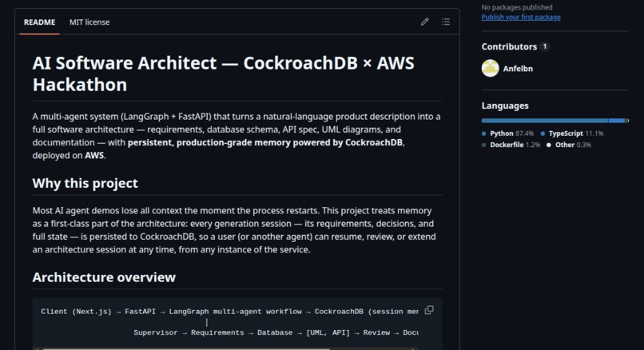Select the TypeScript 11.1% language entry
This screenshot has width=644, height=350.
click(x=572, y=133)
